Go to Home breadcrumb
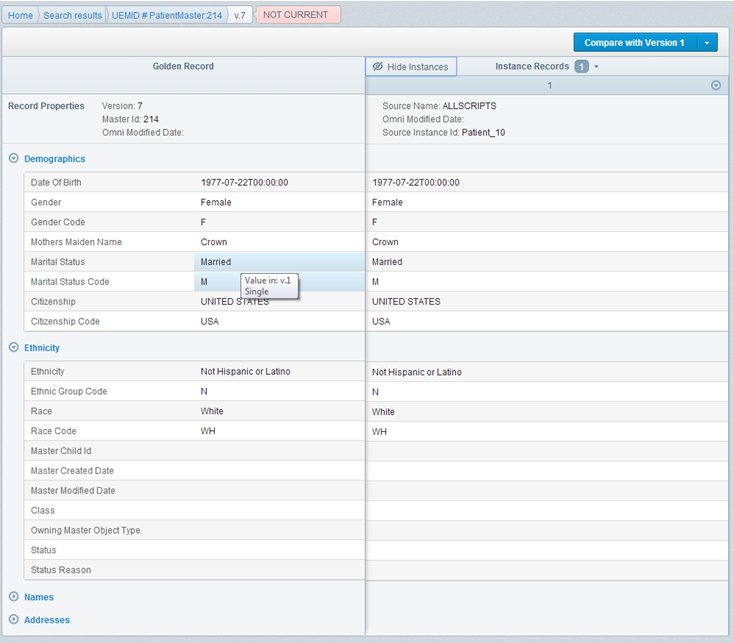This screenshot has width=734, height=643. tap(22, 15)
